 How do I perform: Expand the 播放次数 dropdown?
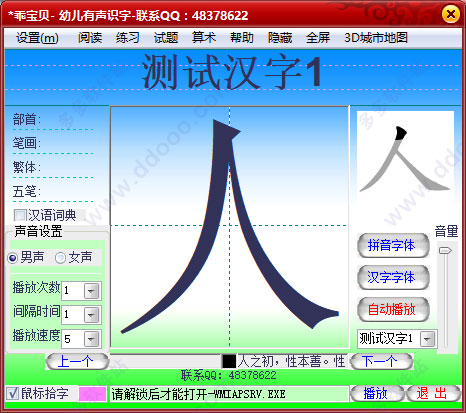pyautogui.click(x=91, y=291)
